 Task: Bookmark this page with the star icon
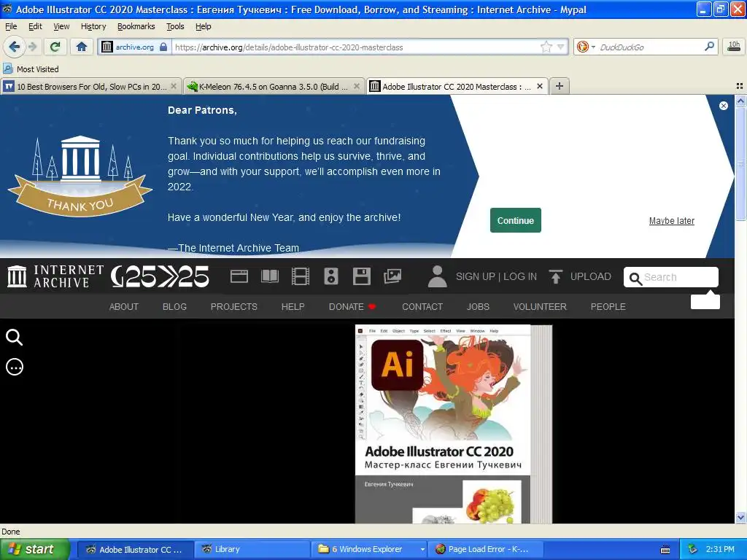(546, 47)
